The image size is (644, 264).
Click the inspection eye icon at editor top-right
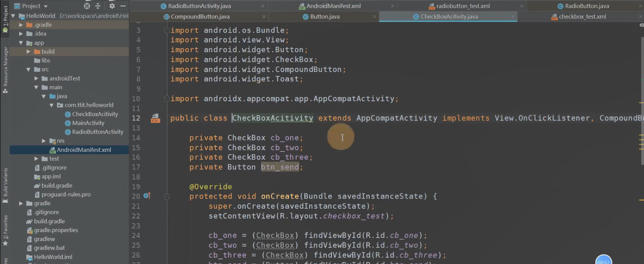point(641,25)
